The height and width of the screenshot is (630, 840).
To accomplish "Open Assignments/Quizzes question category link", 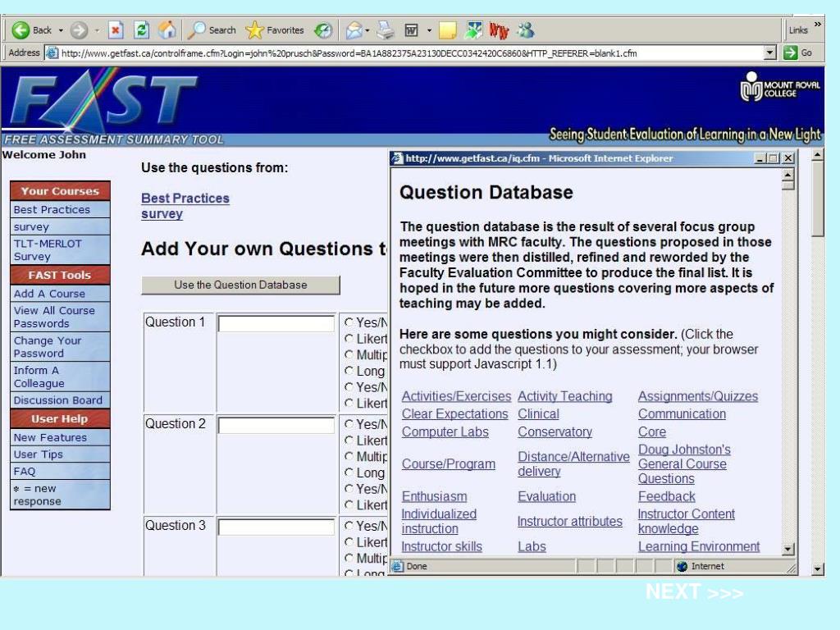I will pos(698,396).
